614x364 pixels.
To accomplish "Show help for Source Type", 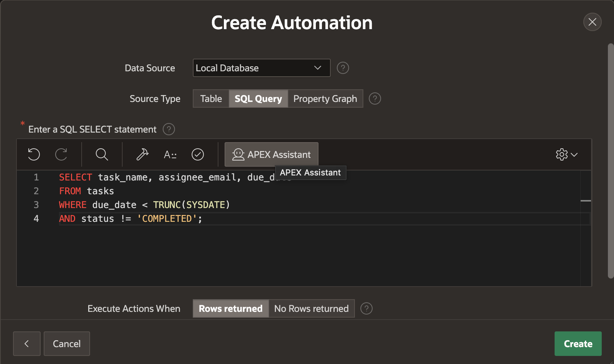I will 375,99.
